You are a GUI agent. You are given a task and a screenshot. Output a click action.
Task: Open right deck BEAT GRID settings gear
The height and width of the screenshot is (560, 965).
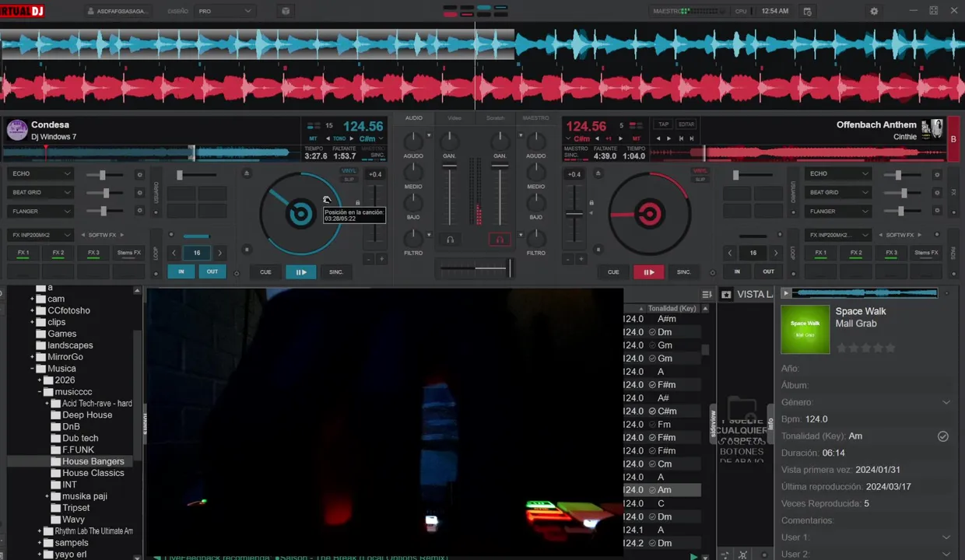click(x=937, y=193)
